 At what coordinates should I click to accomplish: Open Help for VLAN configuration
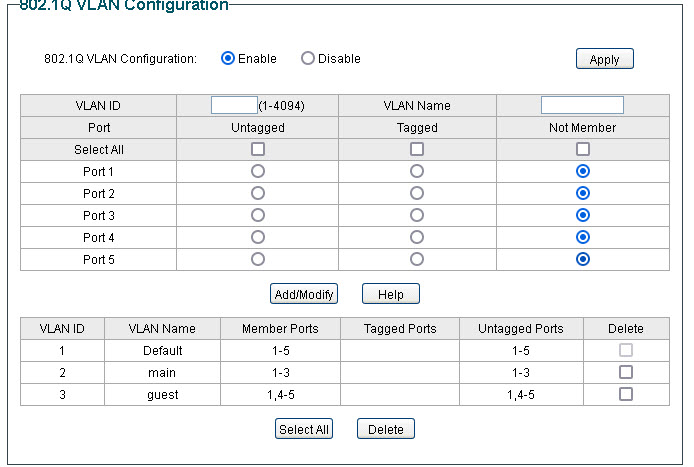coord(391,294)
